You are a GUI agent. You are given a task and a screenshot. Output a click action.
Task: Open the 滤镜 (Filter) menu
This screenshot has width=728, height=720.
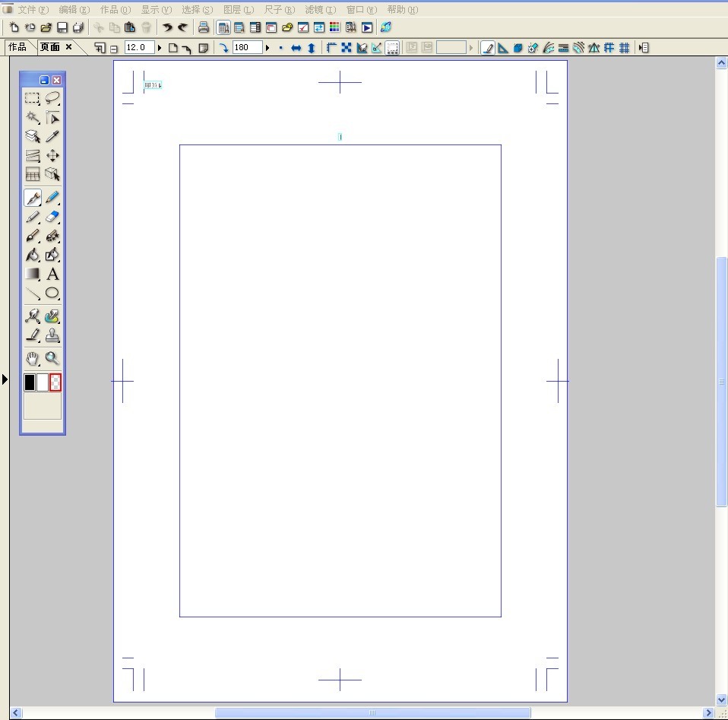[321, 10]
